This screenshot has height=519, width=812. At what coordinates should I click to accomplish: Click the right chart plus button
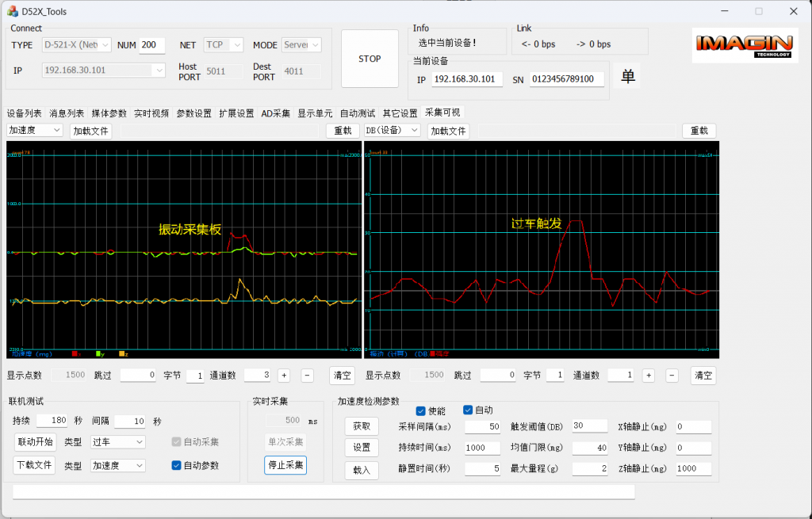(649, 376)
